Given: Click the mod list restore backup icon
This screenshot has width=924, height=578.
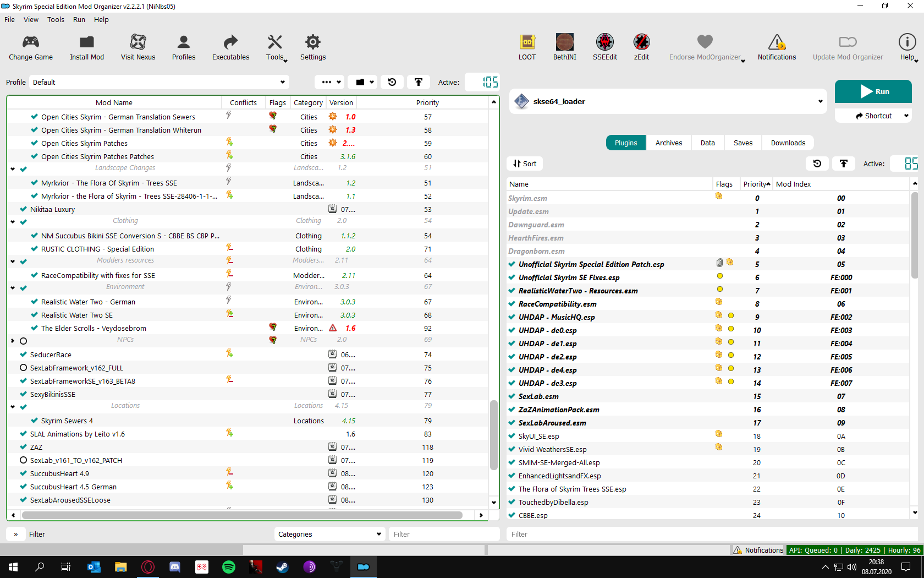Looking at the screenshot, I should click(x=392, y=82).
